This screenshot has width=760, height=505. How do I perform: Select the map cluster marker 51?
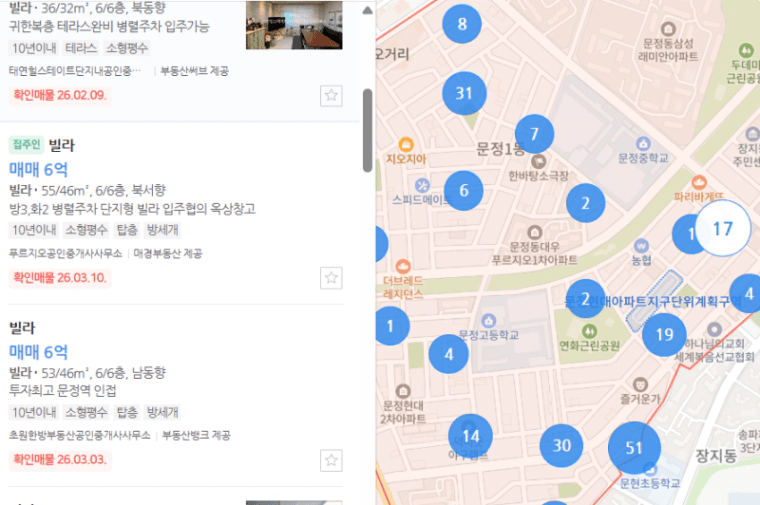[x=634, y=448]
